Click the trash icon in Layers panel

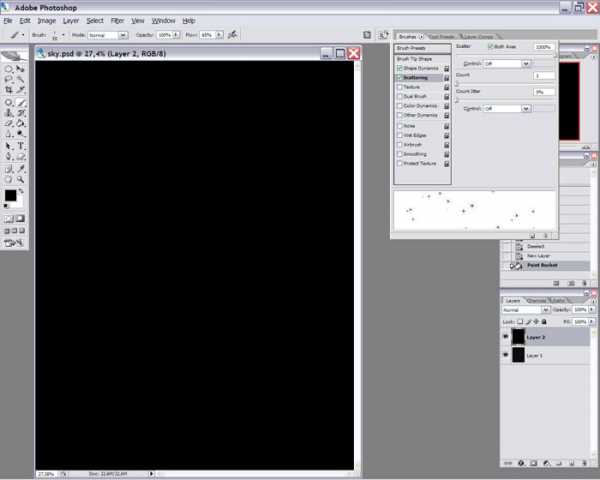(590, 463)
